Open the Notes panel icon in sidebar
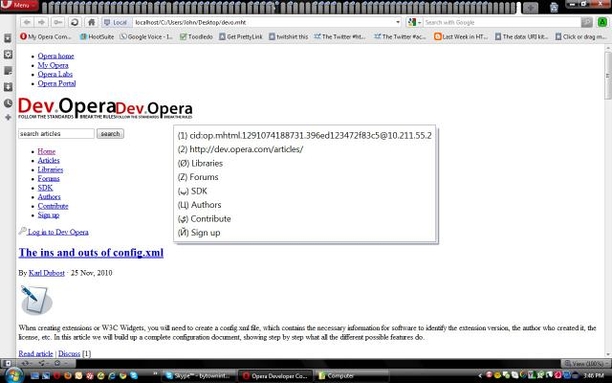 point(8,71)
